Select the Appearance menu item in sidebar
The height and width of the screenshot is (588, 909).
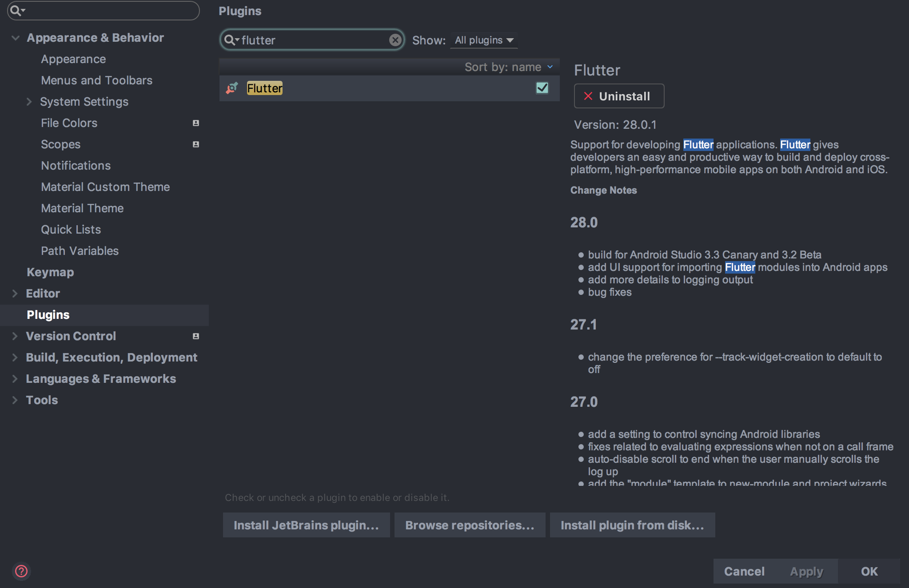pyautogui.click(x=73, y=58)
